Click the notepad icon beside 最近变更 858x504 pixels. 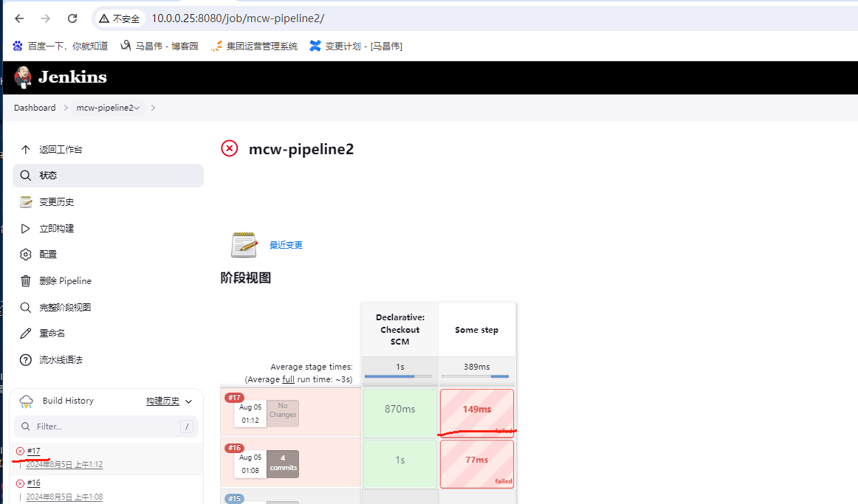tap(244, 244)
